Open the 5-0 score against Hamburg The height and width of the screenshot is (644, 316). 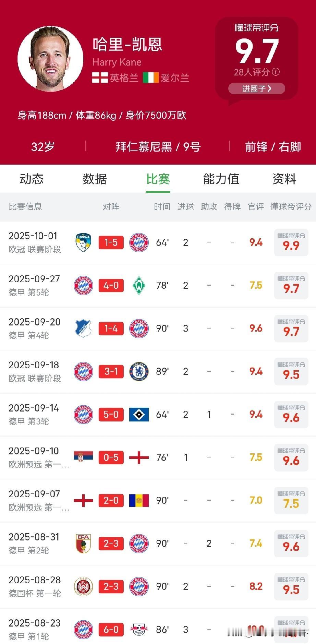[x=111, y=415]
